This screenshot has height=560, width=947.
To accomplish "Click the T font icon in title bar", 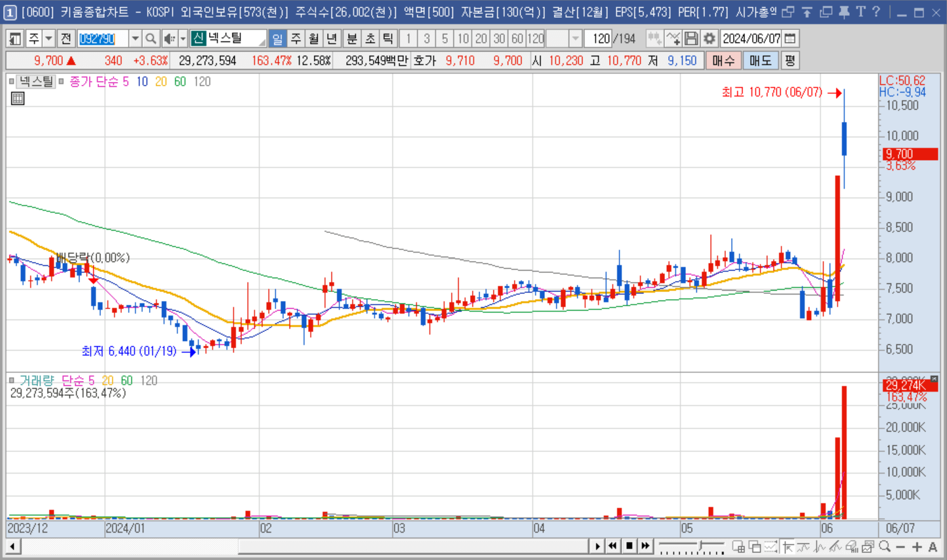I will click(x=860, y=11).
